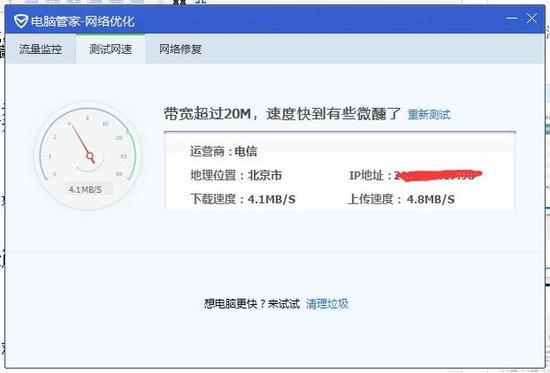550x373 pixels.
Task: Click the Tencent PC Manager shield logo
Action: point(21,21)
